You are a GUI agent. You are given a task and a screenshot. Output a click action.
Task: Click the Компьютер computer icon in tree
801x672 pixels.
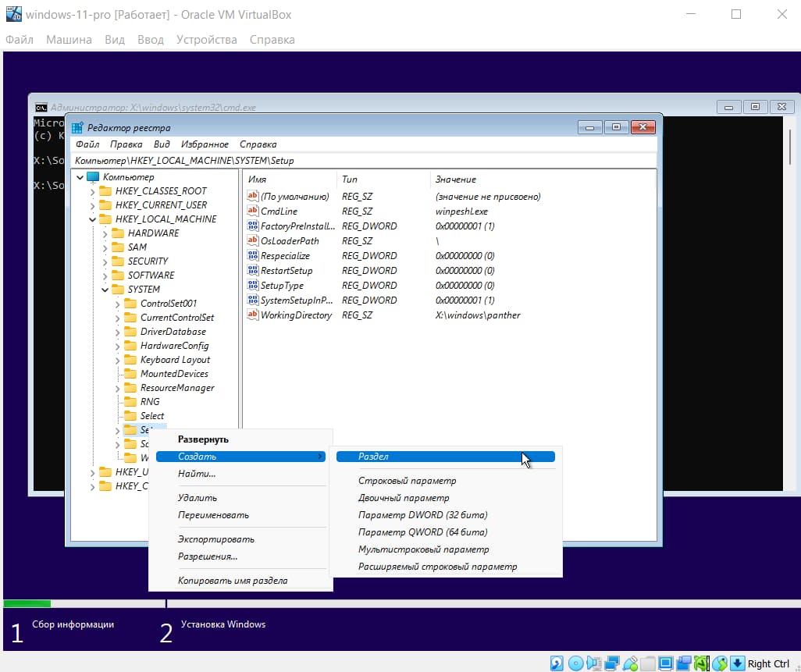click(x=93, y=176)
